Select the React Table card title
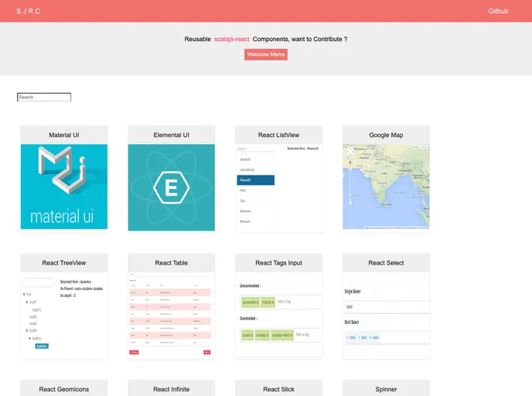Viewport: 532px width, 396px height. (172, 263)
